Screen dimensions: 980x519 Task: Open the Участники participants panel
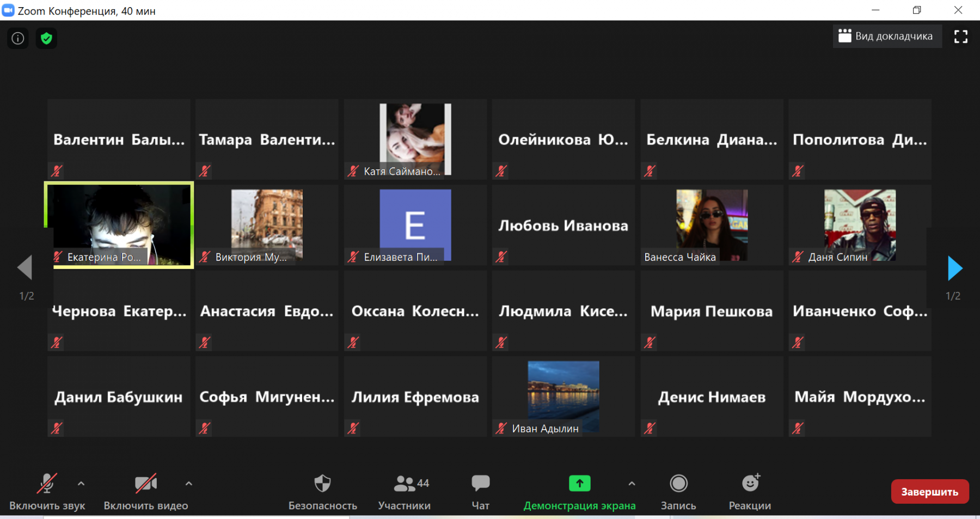[404, 492]
